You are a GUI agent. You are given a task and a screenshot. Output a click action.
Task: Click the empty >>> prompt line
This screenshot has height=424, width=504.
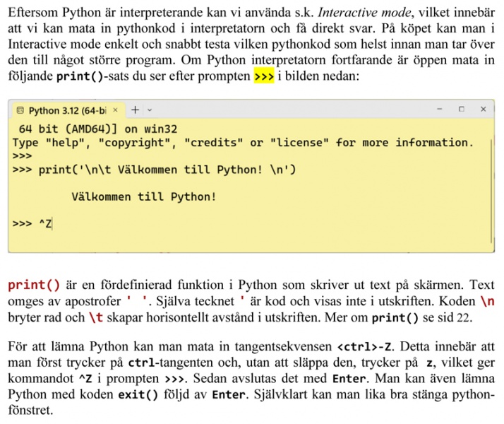22,155
